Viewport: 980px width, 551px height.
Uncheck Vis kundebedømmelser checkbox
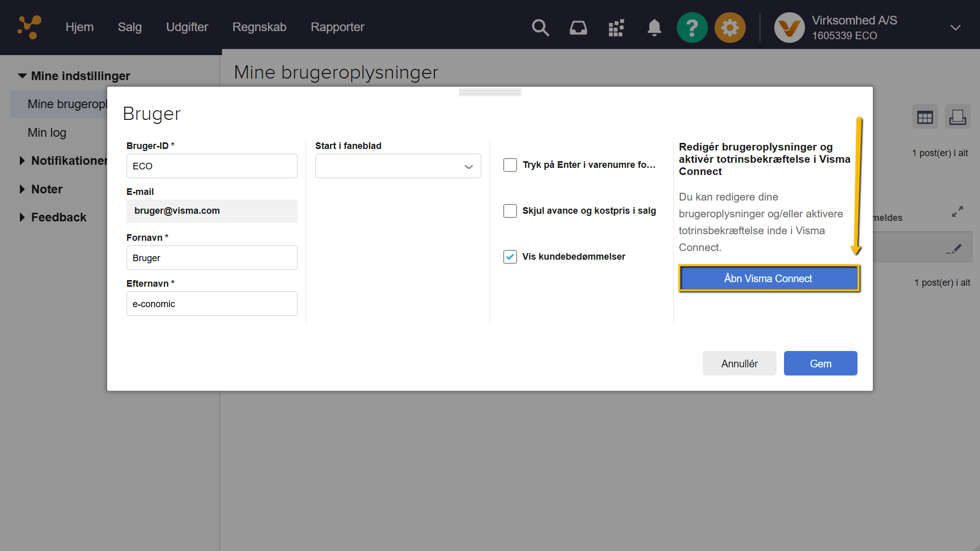click(510, 257)
